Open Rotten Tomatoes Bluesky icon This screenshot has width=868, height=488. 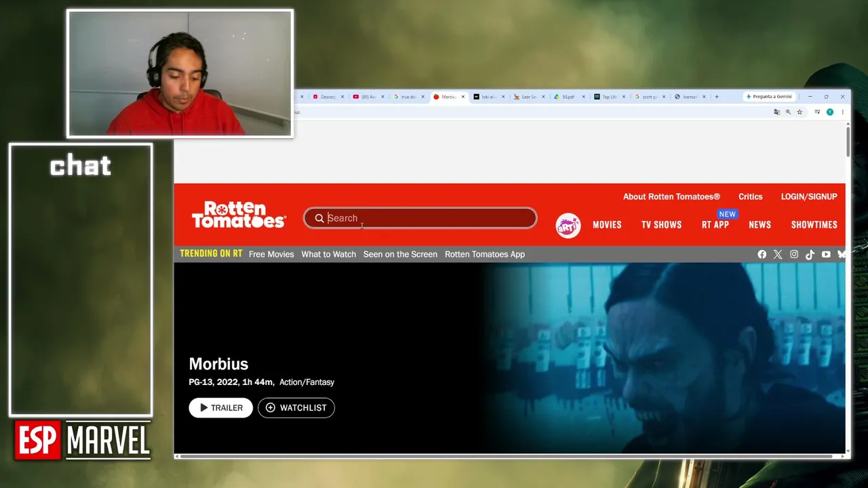842,254
